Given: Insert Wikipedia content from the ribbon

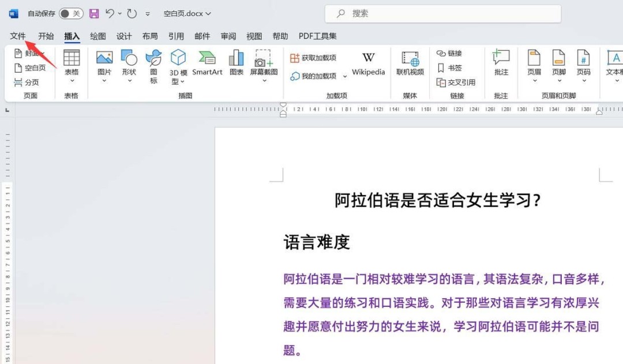Looking at the screenshot, I should pyautogui.click(x=368, y=63).
